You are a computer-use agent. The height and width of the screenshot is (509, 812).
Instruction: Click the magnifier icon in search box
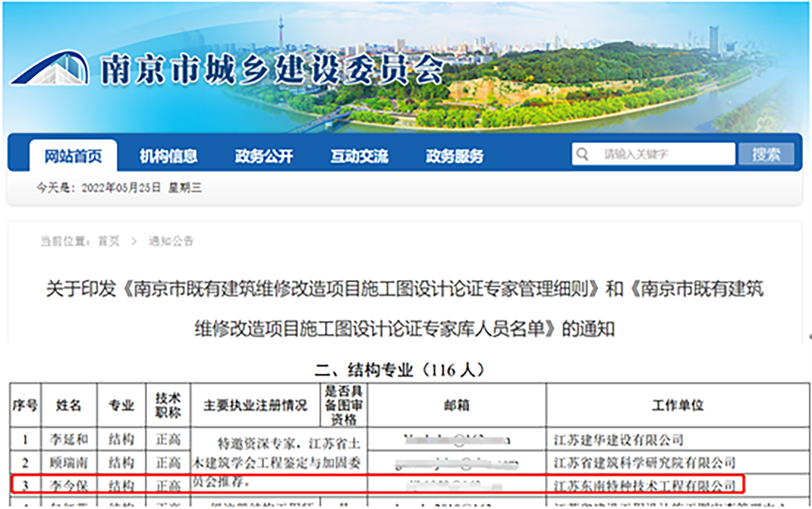[582, 154]
